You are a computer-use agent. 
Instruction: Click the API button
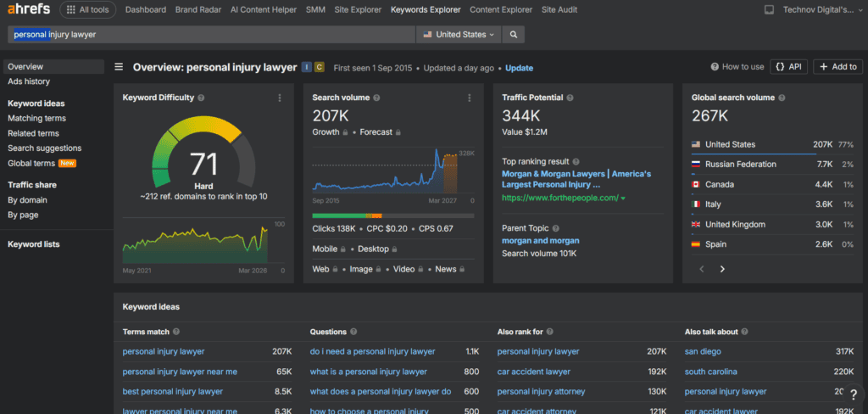(x=788, y=66)
